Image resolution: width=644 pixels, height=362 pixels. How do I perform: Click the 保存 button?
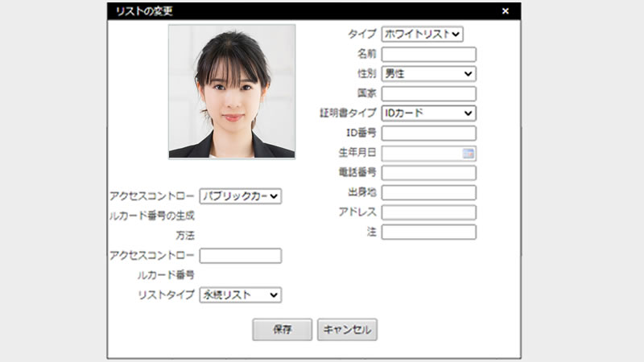(x=283, y=330)
